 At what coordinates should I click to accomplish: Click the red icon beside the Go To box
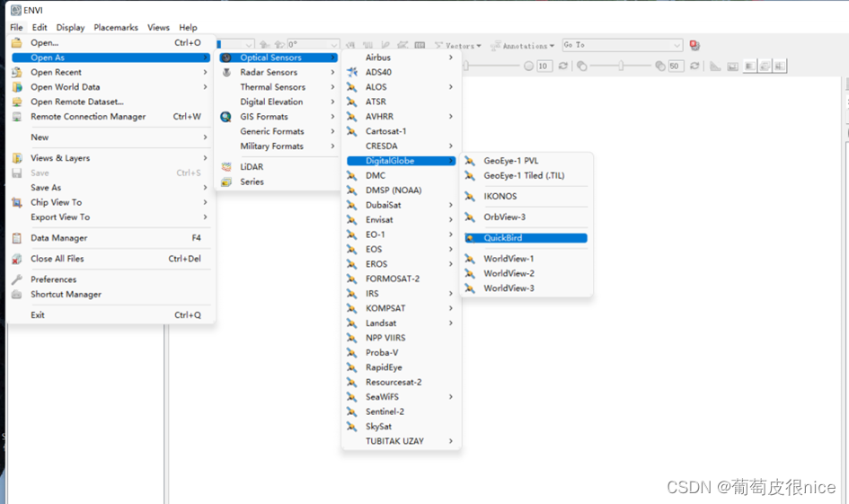coord(694,46)
